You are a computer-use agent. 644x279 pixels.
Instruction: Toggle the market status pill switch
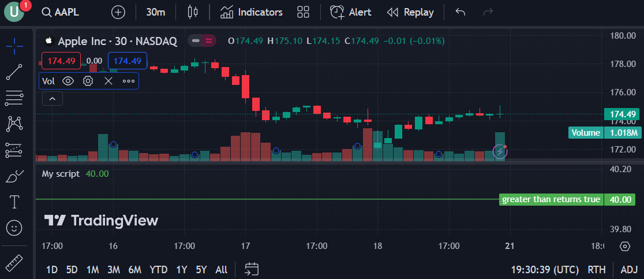click(x=201, y=40)
